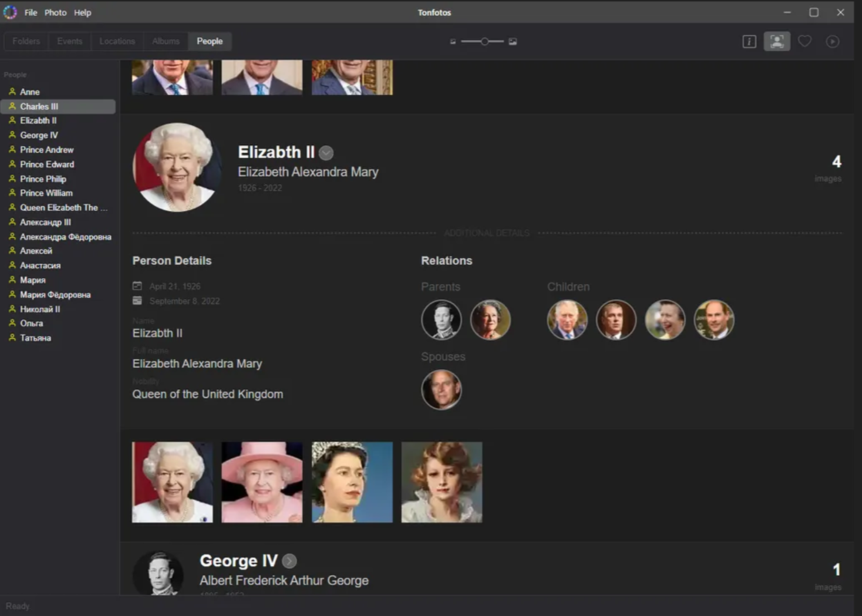
Task: Open the last child portrait under Children
Action: 714,319
